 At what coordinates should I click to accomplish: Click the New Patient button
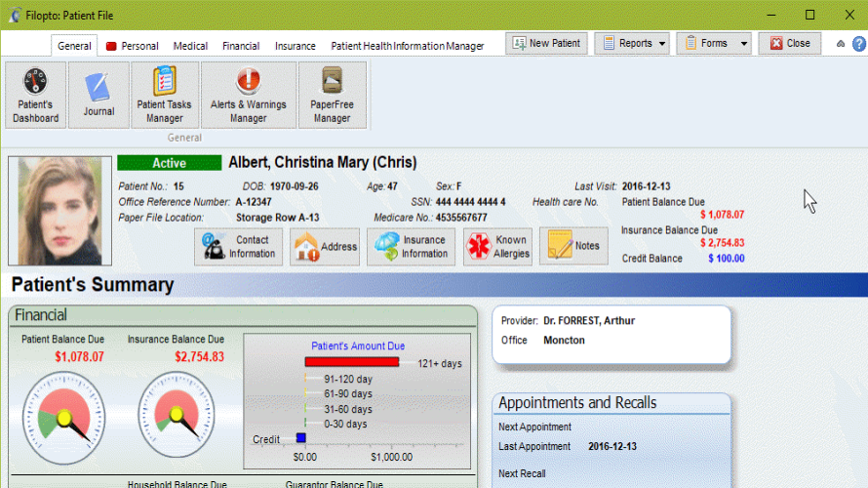(546, 43)
